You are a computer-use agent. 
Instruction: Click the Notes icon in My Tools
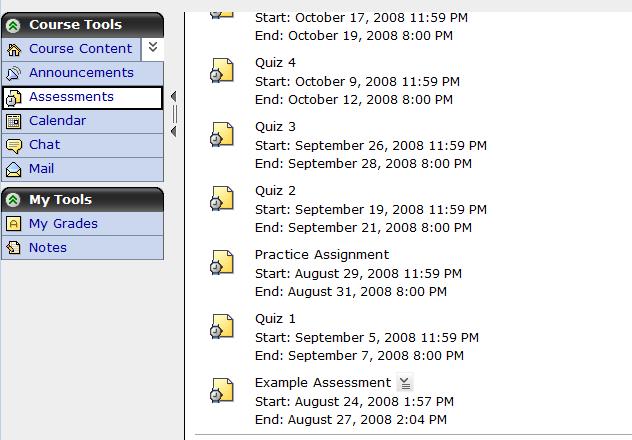coord(13,248)
